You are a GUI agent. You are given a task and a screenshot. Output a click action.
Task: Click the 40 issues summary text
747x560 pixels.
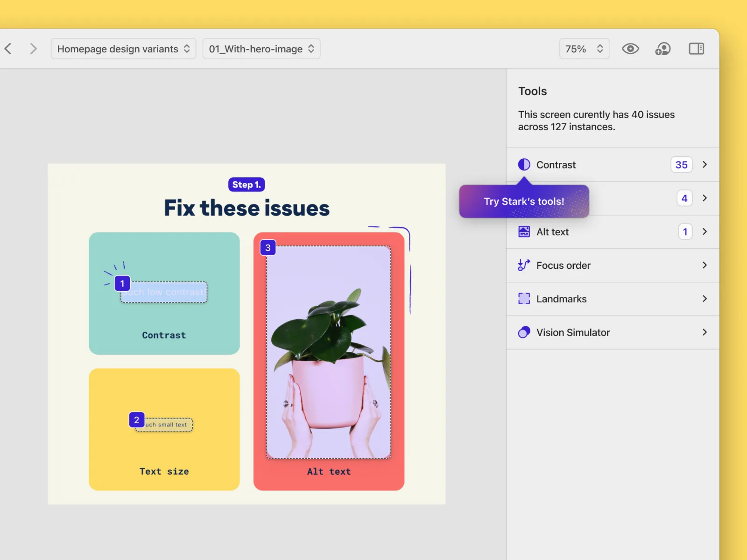(x=596, y=120)
